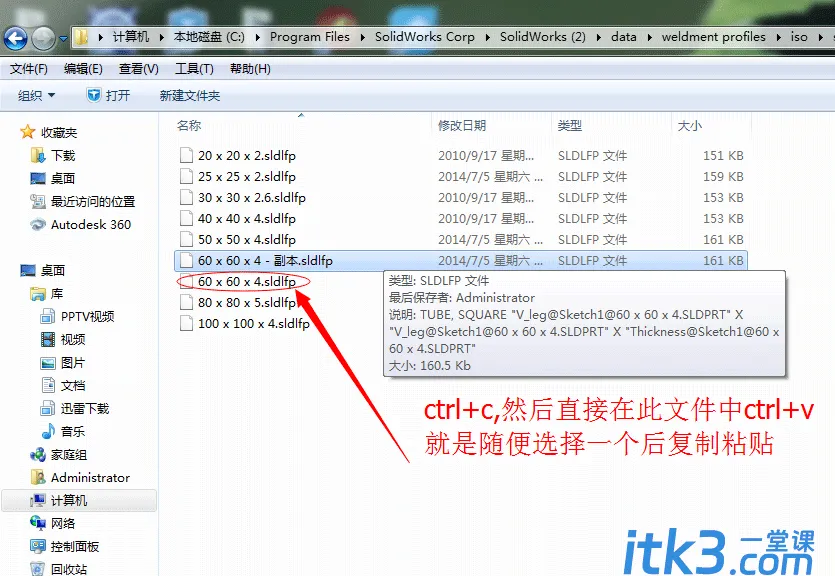
Task: Open the 帮助(H) menu
Action: click(250, 69)
